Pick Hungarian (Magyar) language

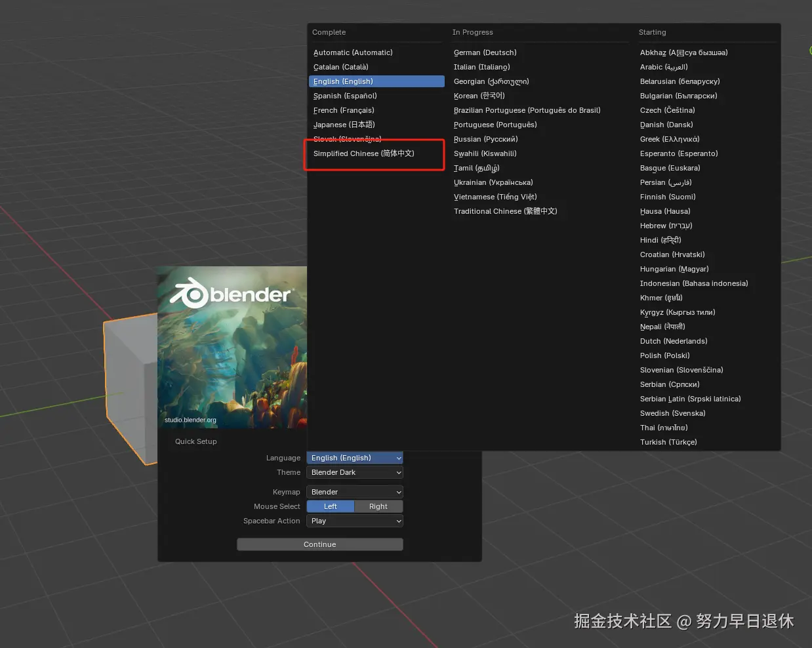tap(707, 269)
